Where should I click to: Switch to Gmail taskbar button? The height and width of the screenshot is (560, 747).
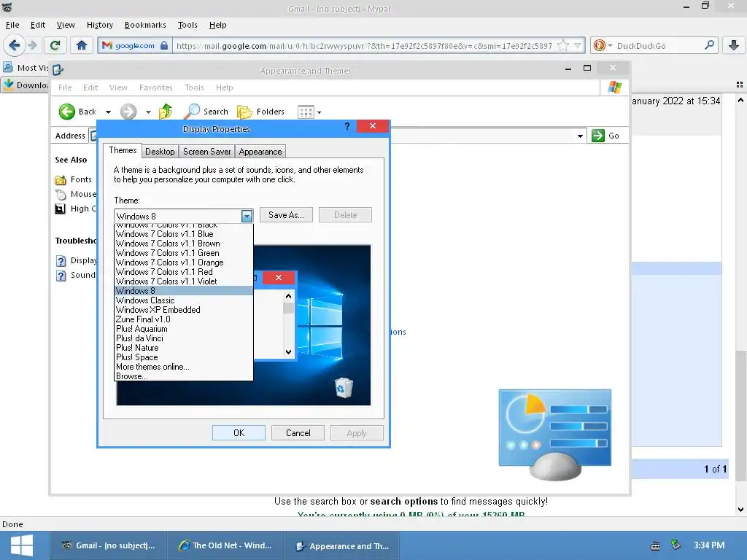coord(108,545)
